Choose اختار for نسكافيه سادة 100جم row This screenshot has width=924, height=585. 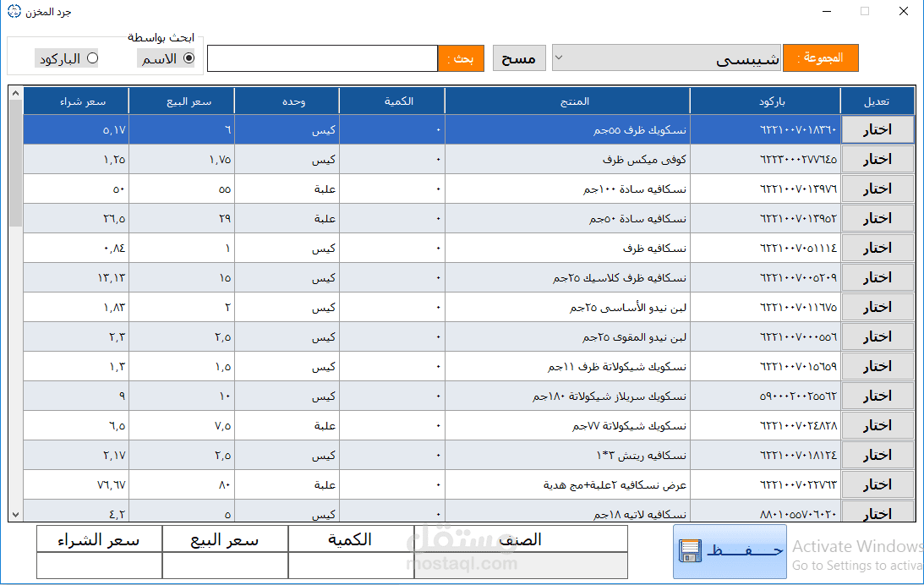click(878, 189)
